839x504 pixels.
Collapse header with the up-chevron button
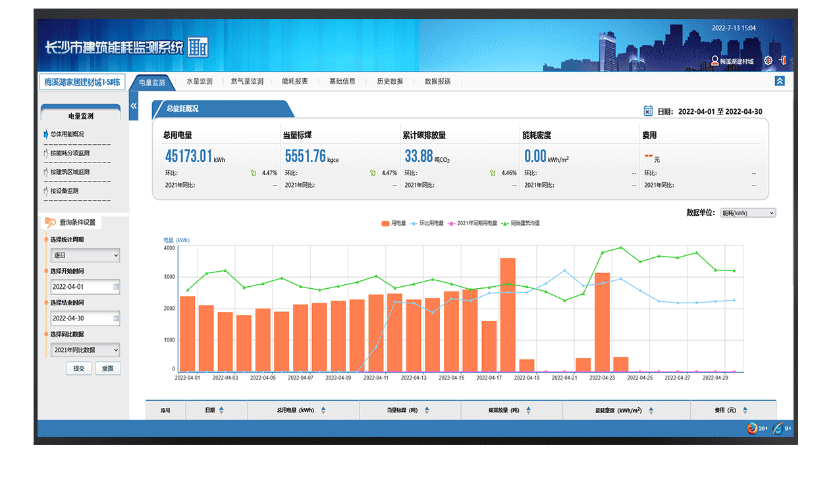point(780,81)
